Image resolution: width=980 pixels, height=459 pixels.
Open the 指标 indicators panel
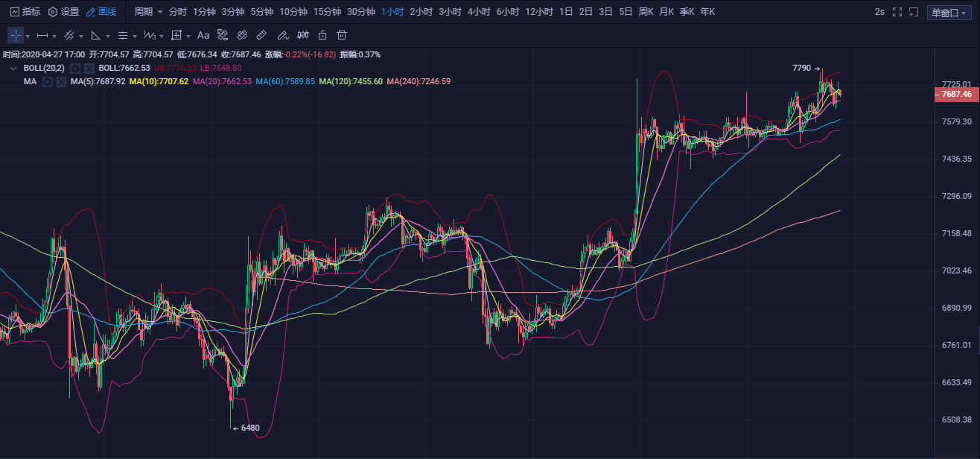pos(25,12)
